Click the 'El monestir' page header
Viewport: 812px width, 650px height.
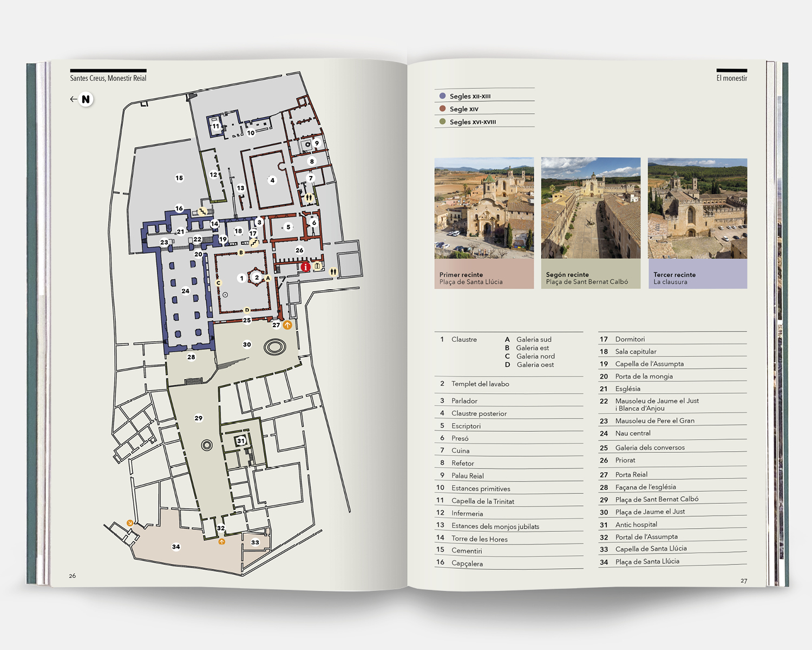pos(732,79)
